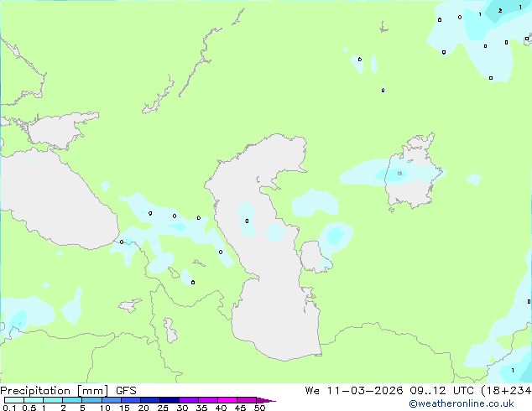Click the legend label '10'
The width and height of the screenshot is (532, 411).
tap(105, 408)
